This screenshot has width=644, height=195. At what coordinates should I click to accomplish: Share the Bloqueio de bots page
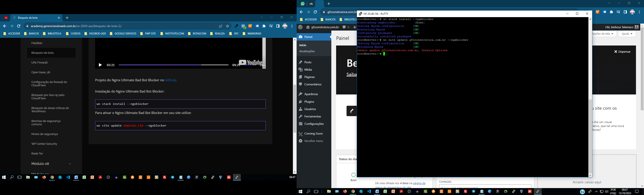pos(221,26)
